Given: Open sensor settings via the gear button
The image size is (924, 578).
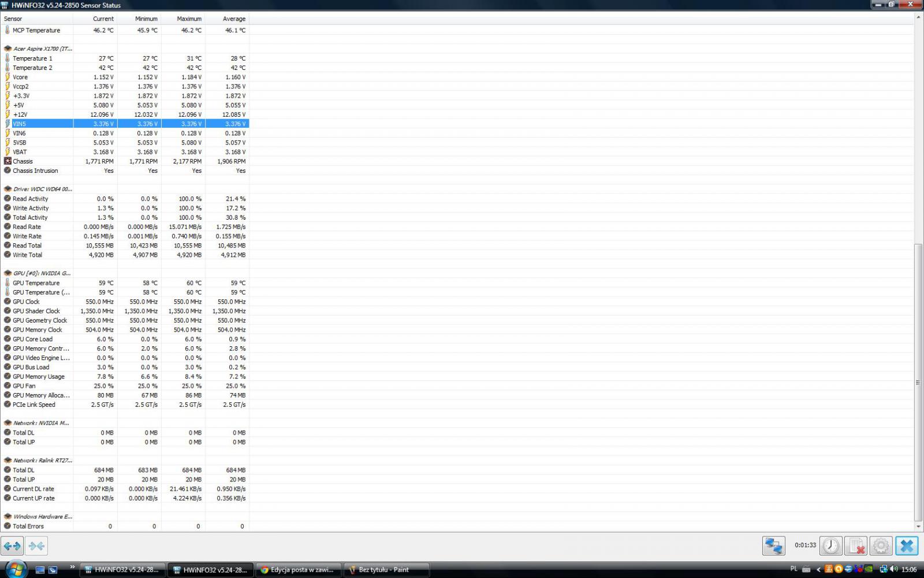Looking at the screenshot, I should [881, 546].
